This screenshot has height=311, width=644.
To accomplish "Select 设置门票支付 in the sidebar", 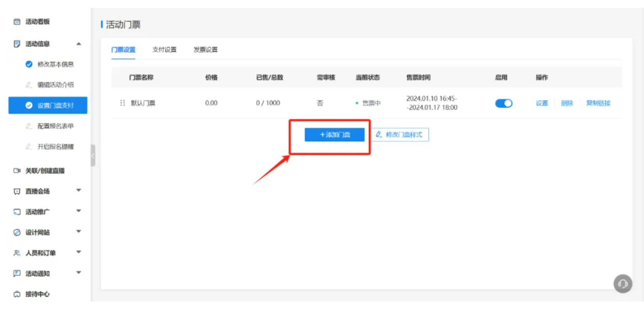I will pos(48,105).
